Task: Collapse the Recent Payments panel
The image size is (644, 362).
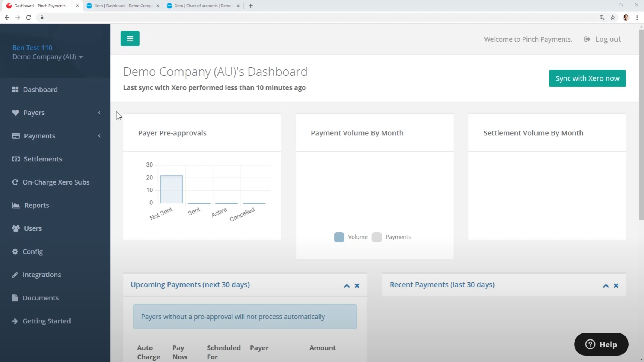Action: click(x=606, y=286)
